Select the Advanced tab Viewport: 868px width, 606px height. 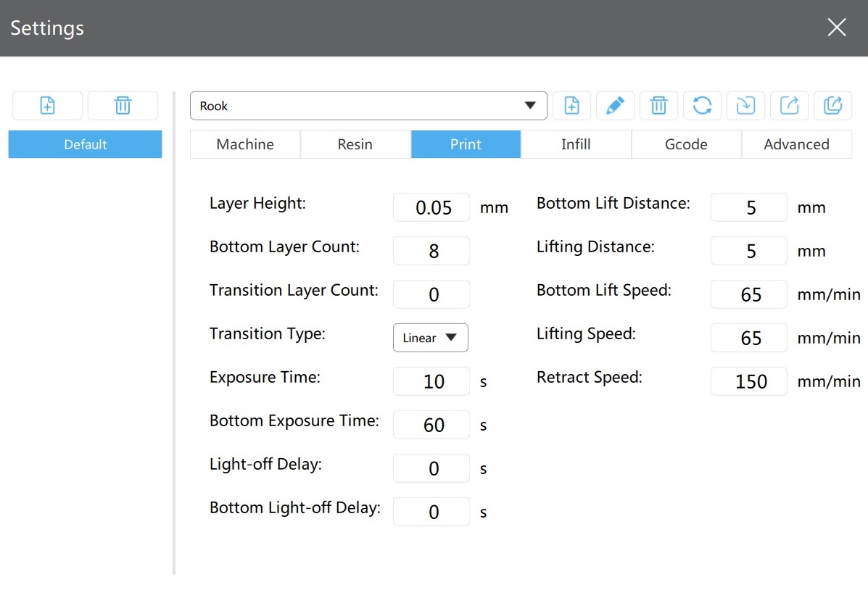[797, 144]
